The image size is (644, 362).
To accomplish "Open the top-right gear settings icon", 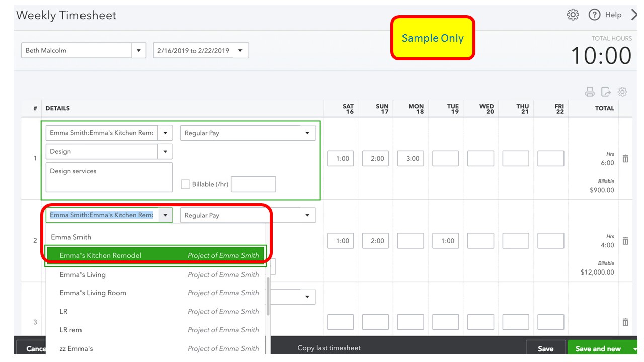I will click(573, 15).
